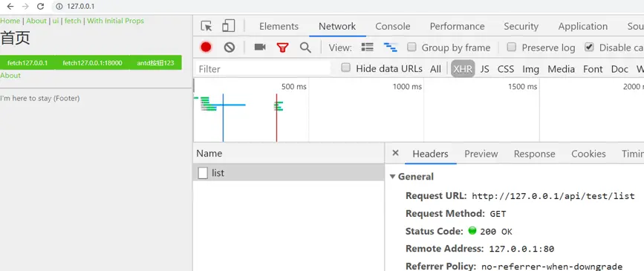The height and width of the screenshot is (271, 644).
Task: Click the Filter text field
Action: pos(263,69)
